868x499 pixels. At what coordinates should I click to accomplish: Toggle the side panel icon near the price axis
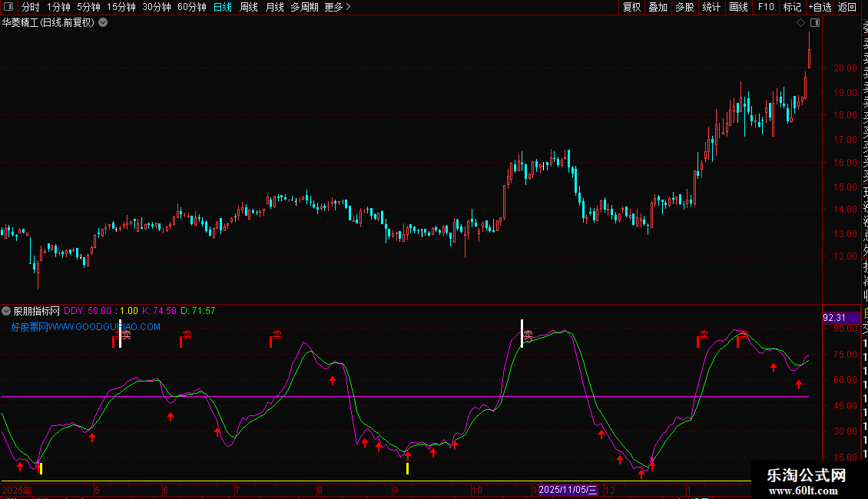(815, 23)
